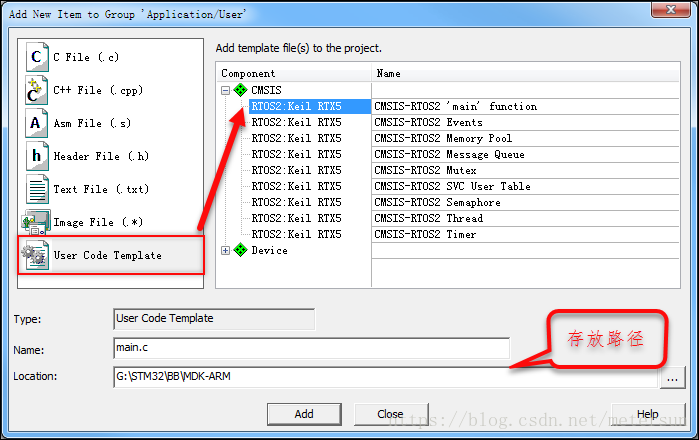The height and width of the screenshot is (440, 699).
Task: Select the Text File (.txt) icon
Action: pos(37,189)
